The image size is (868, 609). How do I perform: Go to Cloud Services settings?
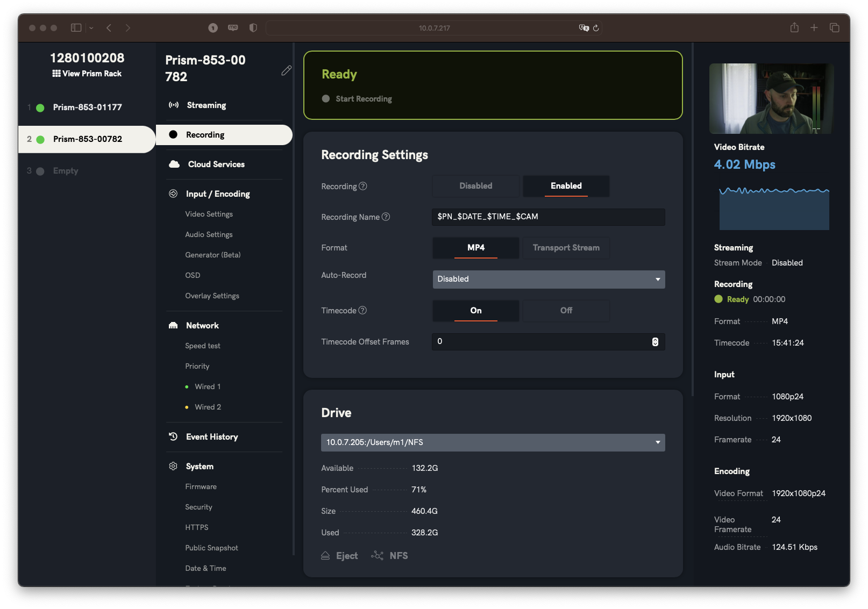(x=216, y=164)
